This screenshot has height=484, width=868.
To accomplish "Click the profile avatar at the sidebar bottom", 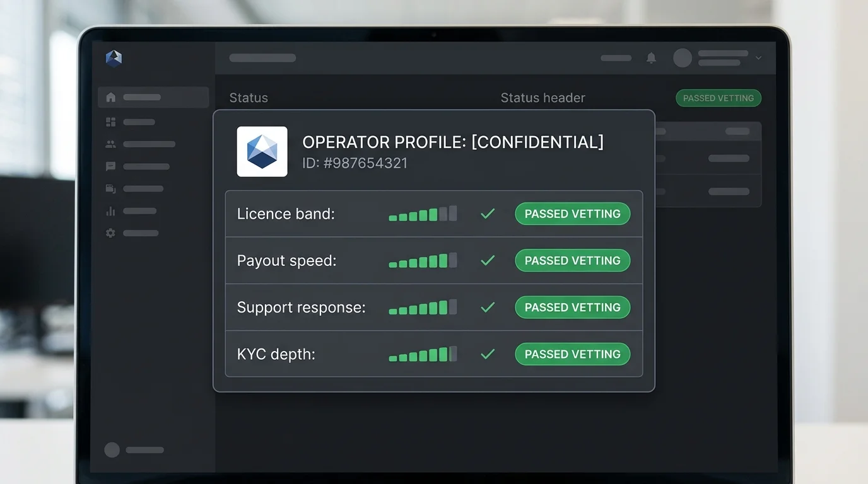I will pyautogui.click(x=112, y=450).
